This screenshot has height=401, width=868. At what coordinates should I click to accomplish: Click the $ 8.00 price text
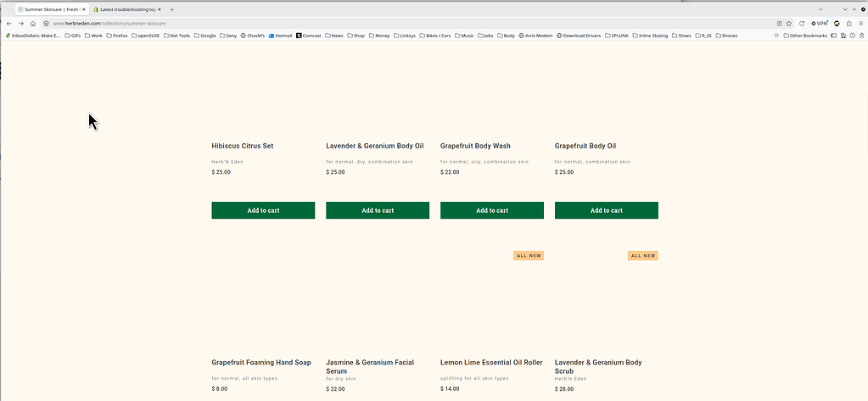219,389
